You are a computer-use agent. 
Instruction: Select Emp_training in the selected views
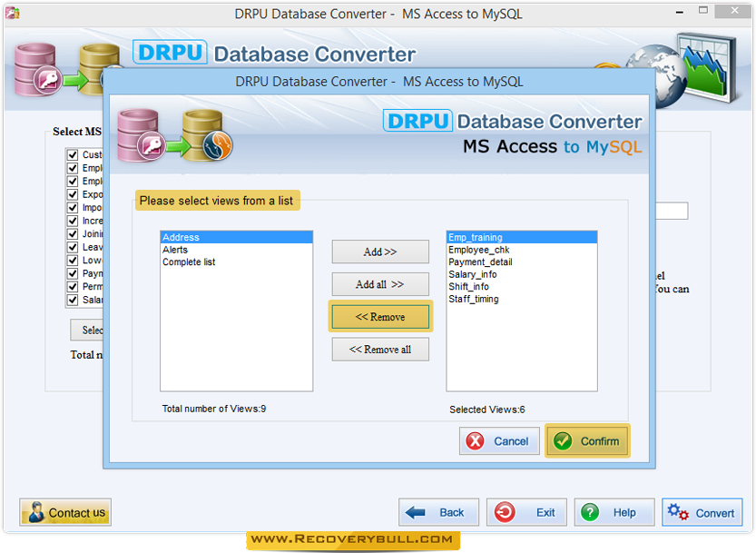coord(522,237)
